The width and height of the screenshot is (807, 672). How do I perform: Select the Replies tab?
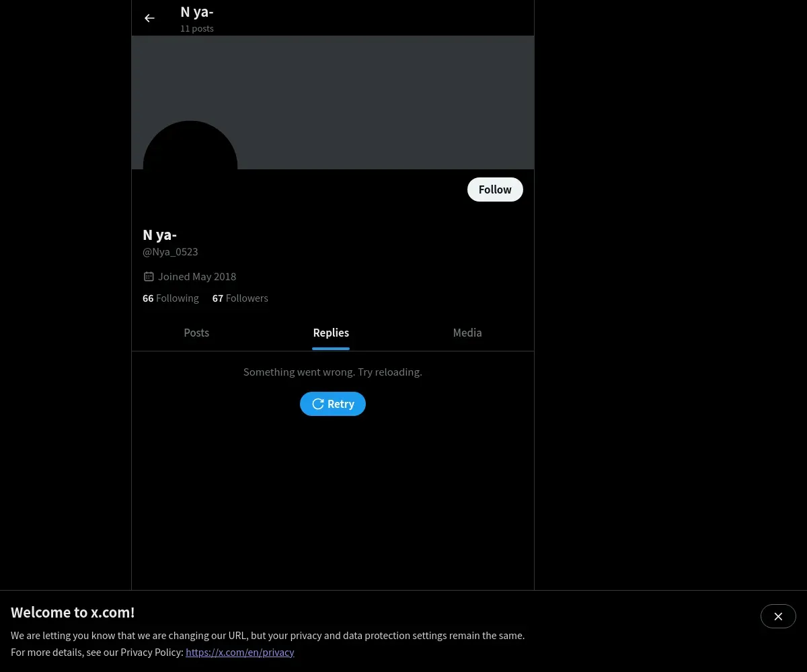pos(331,333)
